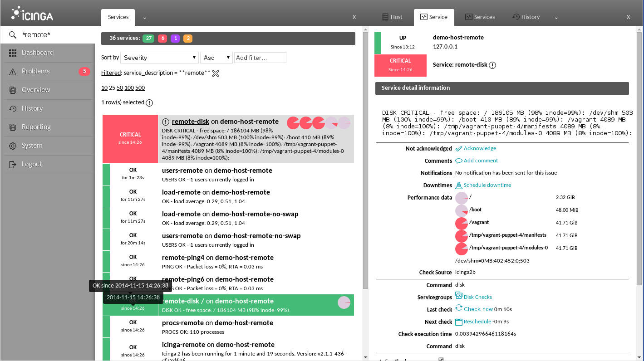Viewport: 644px width, 361px height.
Task: Open the Asc sort order dropdown
Action: (216, 58)
